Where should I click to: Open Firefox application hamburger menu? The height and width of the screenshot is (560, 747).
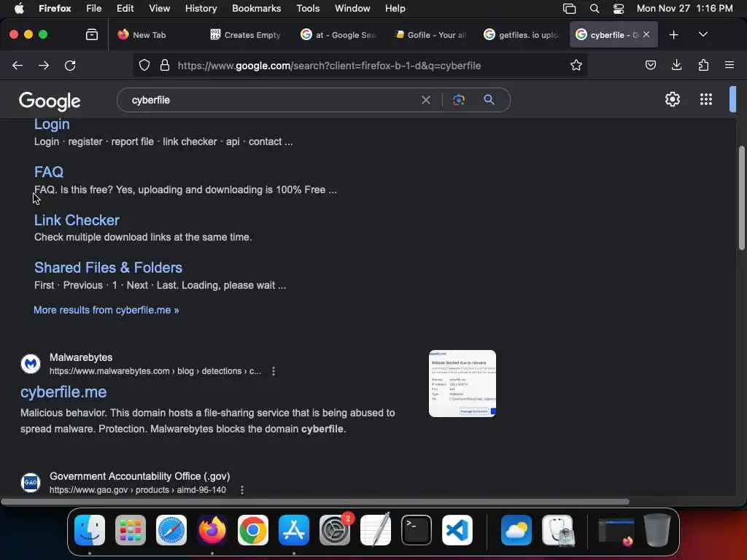729,65
